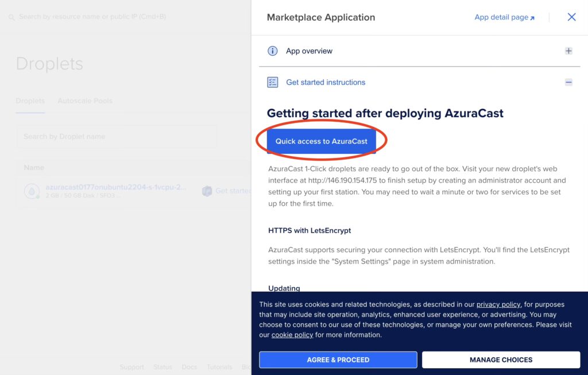Expand the App overview section
Image resolution: width=588 pixels, height=375 pixels.
click(x=568, y=51)
